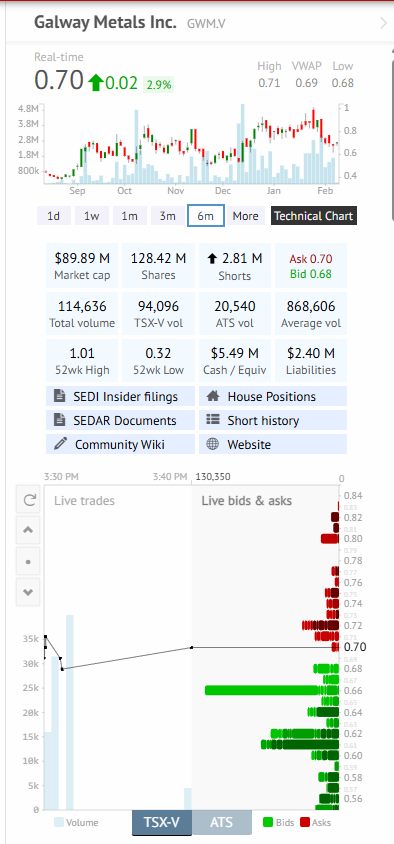Open the Community Wiki link

coord(121,444)
